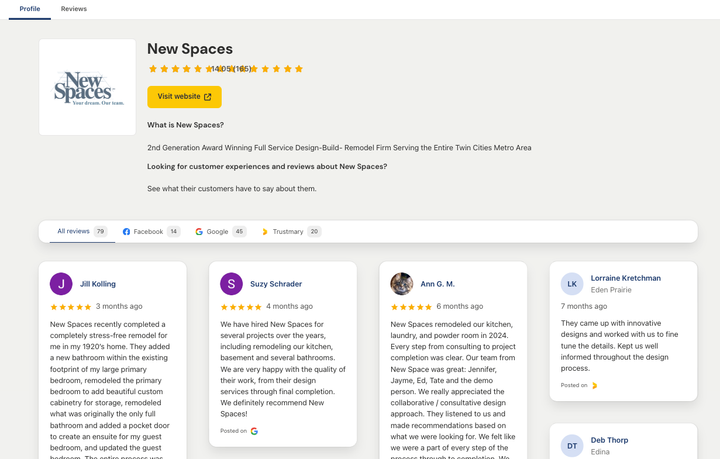Click the Trustmary icon in review filters

point(265,232)
